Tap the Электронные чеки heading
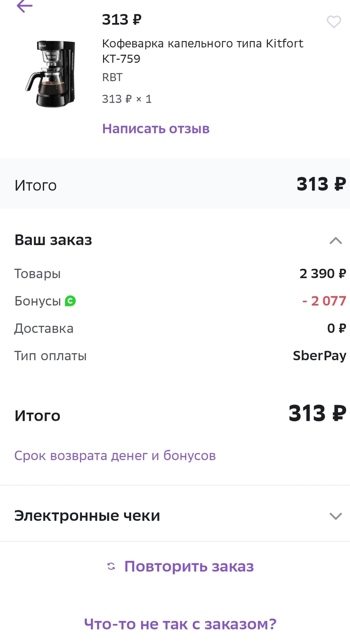 (87, 516)
